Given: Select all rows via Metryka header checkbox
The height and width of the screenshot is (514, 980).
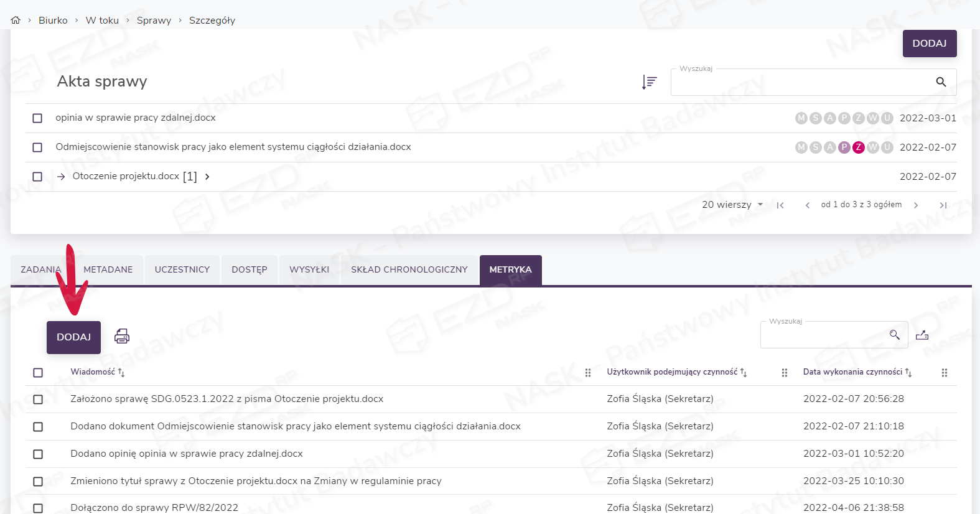Looking at the screenshot, I should pyautogui.click(x=38, y=373).
